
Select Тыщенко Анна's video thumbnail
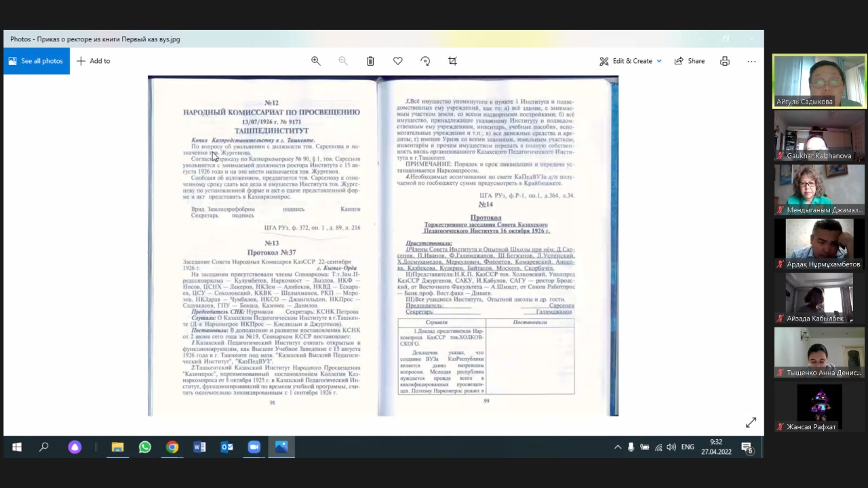pyautogui.click(x=820, y=352)
